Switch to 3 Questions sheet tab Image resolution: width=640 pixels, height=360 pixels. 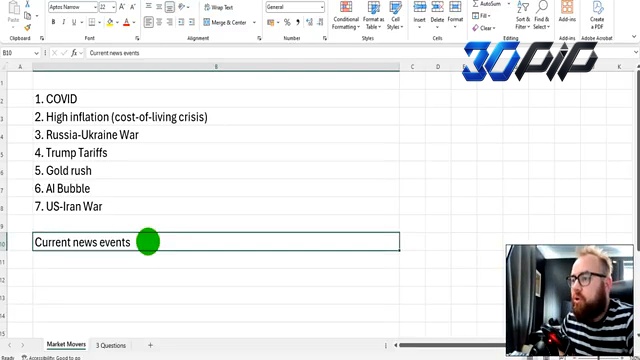pyautogui.click(x=111, y=345)
